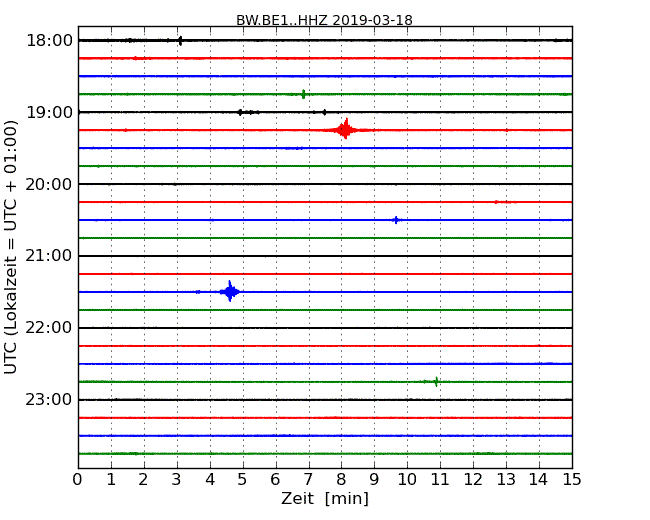The image size is (650, 520).
Task: Click x-axis tick label 15
Action: coord(572,479)
